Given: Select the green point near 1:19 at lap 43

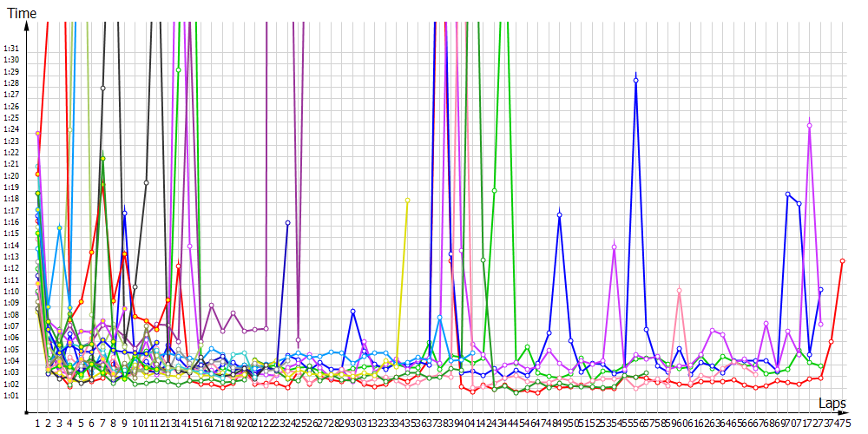Looking at the screenshot, I should click(494, 190).
